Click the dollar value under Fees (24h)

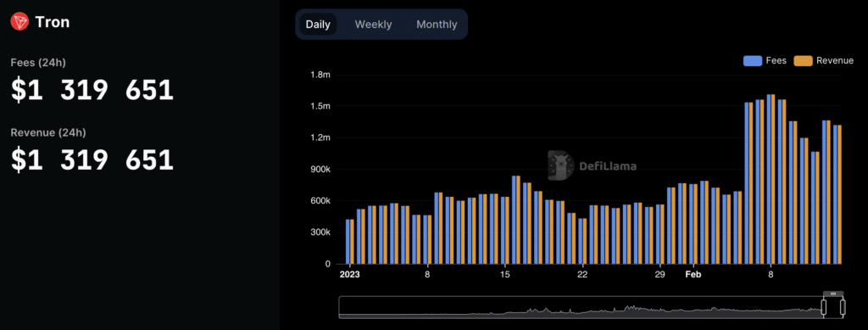[x=92, y=90]
